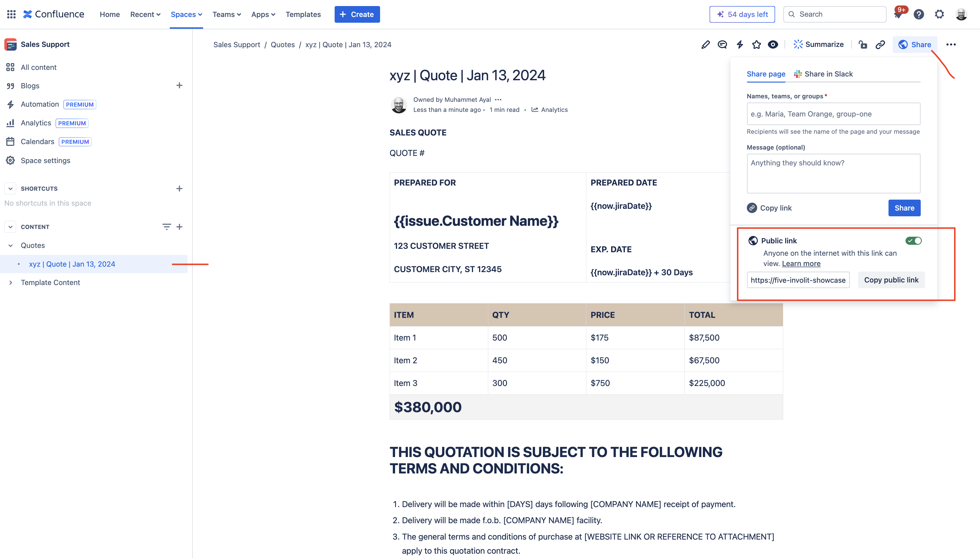The height and width of the screenshot is (558, 980).
Task: Collapse the Quotes tree item
Action: pos(11,246)
